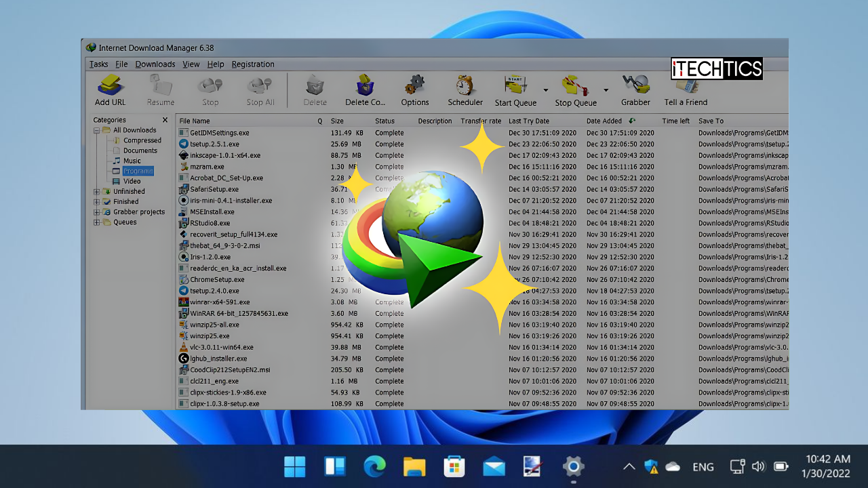Click the vlc-3.0.11-win64.exe cone icon
The width and height of the screenshot is (868, 488).
(183, 347)
